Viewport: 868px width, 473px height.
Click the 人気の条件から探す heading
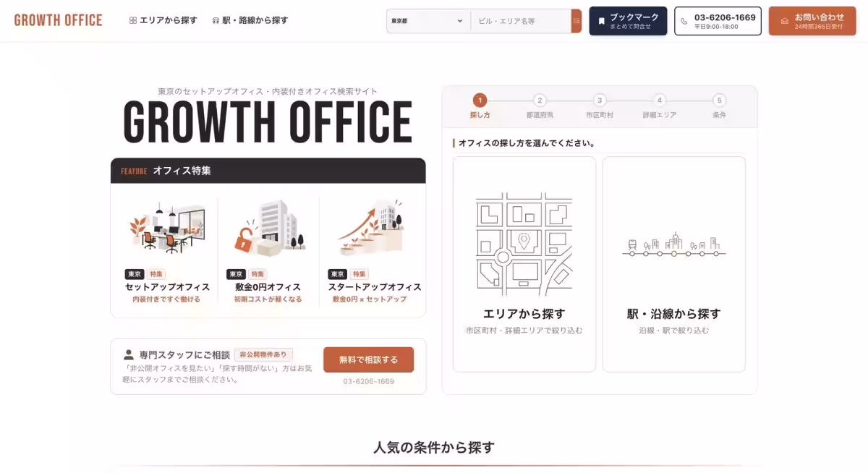[434, 447]
